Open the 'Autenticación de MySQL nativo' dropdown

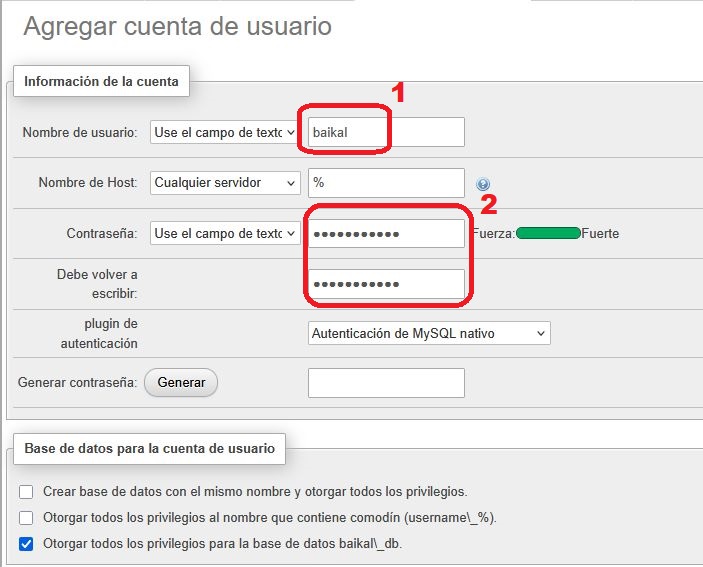(x=428, y=333)
